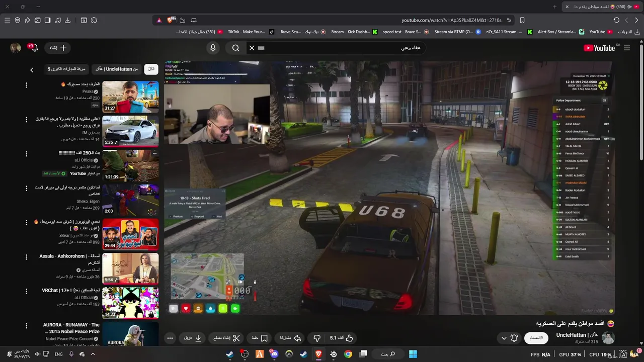This screenshot has height=362, width=644.
Task: Start voice search with microphone
Action: coord(213,48)
